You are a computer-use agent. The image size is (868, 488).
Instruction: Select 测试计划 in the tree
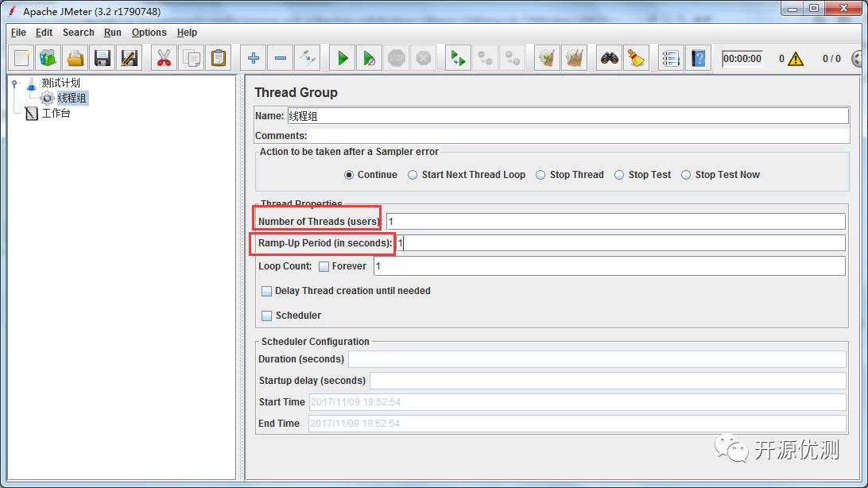click(x=61, y=83)
